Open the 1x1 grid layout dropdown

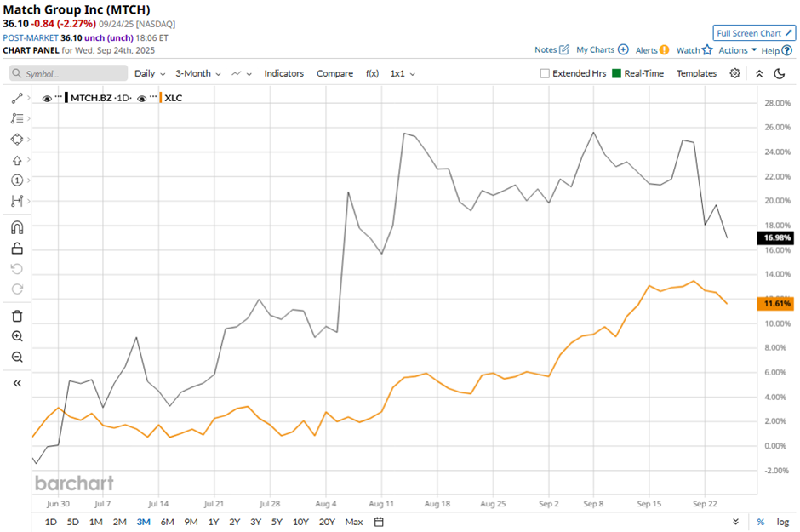pos(403,73)
